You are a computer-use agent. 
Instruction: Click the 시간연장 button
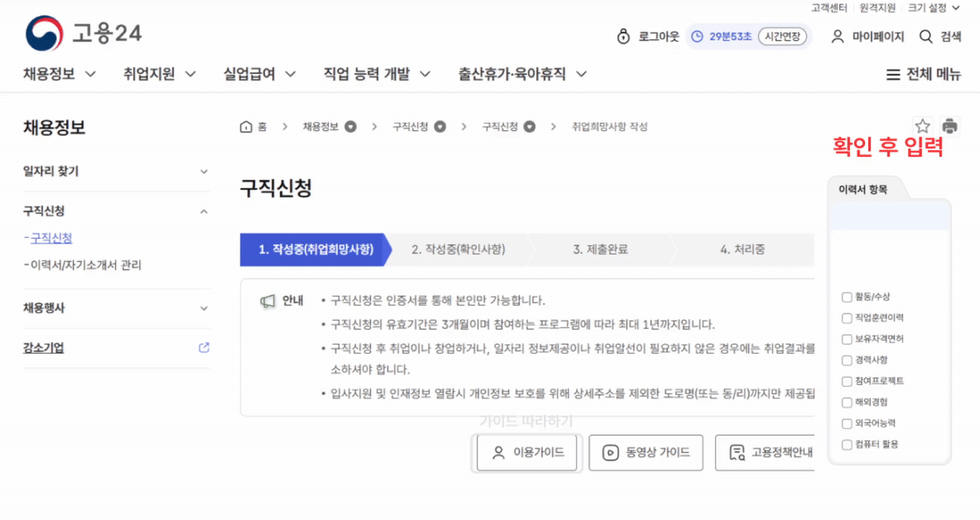coord(782,37)
